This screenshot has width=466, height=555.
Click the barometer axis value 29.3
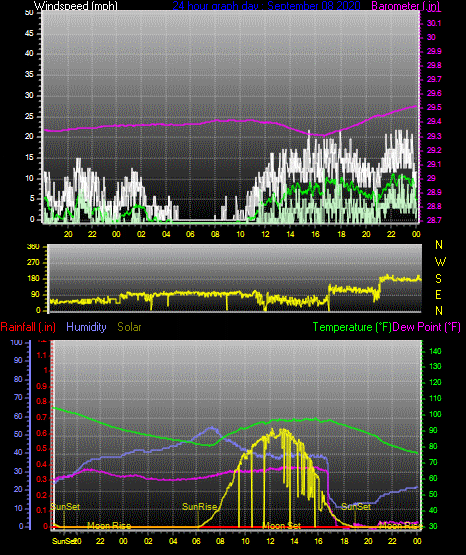pyautogui.click(x=434, y=136)
